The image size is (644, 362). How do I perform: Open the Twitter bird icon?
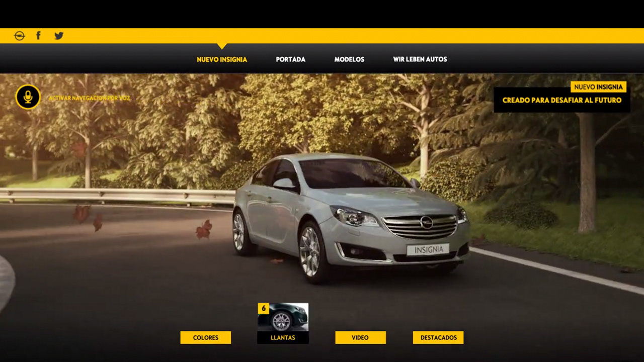(x=59, y=36)
